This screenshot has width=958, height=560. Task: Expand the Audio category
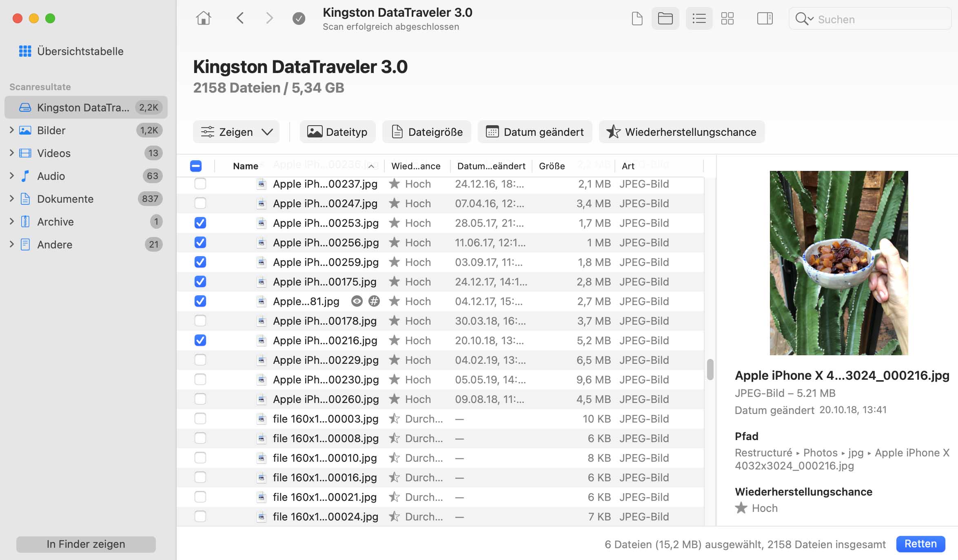[11, 176]
